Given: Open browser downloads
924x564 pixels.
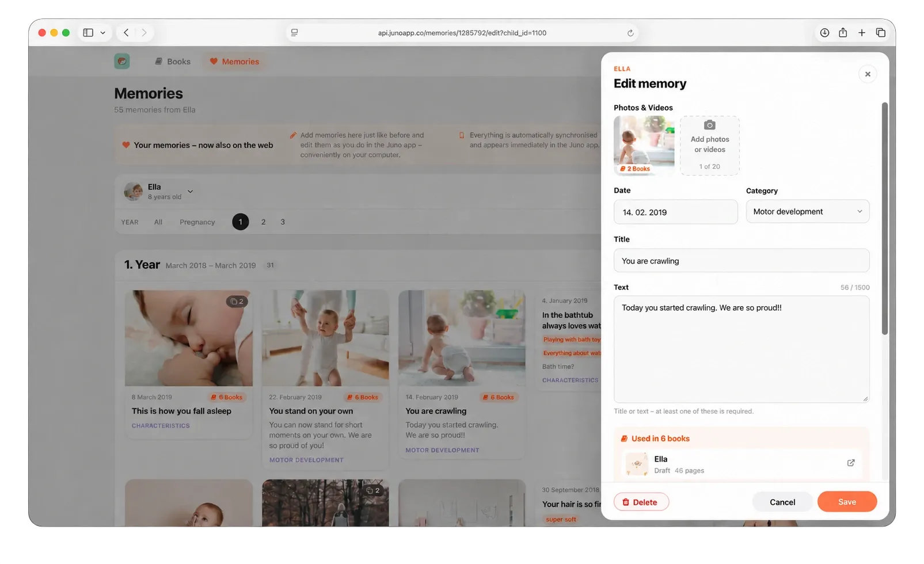Looking at the screenshot, I should coord(824,33).
